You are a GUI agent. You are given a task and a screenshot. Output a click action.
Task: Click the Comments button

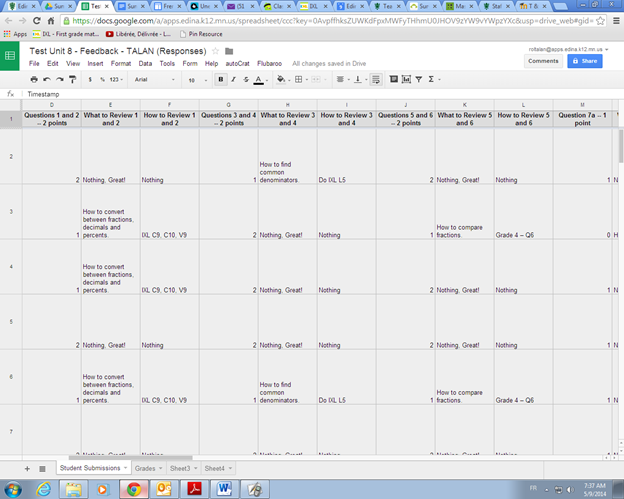[x=543, y=61]
